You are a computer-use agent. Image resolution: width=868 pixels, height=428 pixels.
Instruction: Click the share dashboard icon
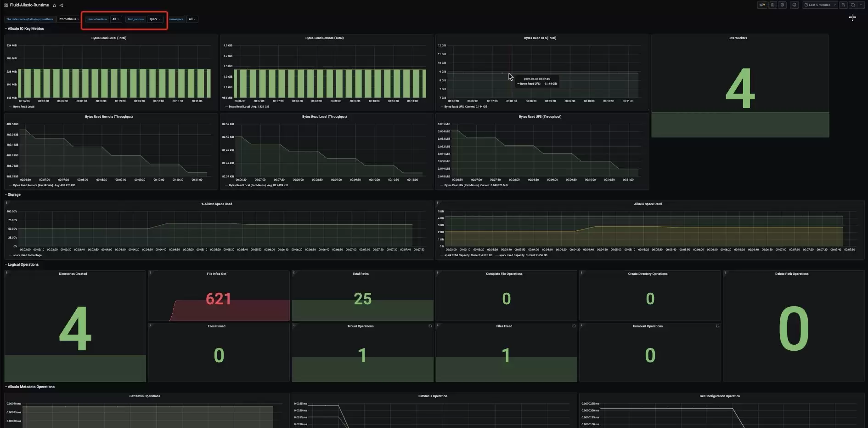click(61, 5)
